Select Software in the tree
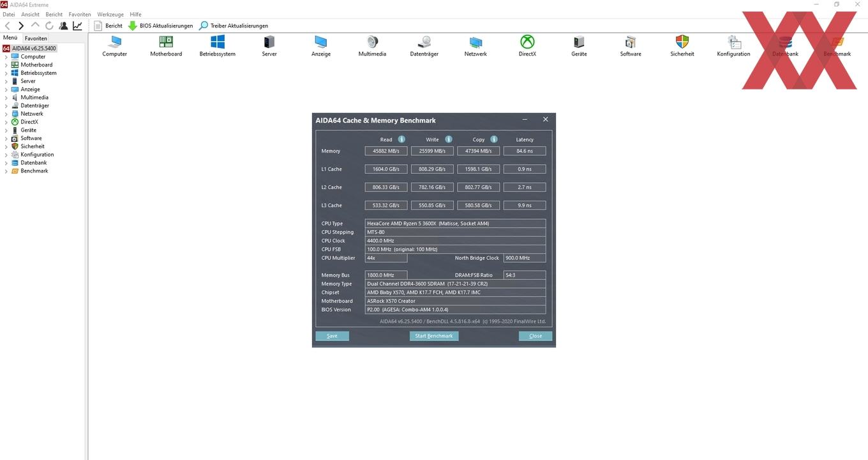 pos(31,138)
